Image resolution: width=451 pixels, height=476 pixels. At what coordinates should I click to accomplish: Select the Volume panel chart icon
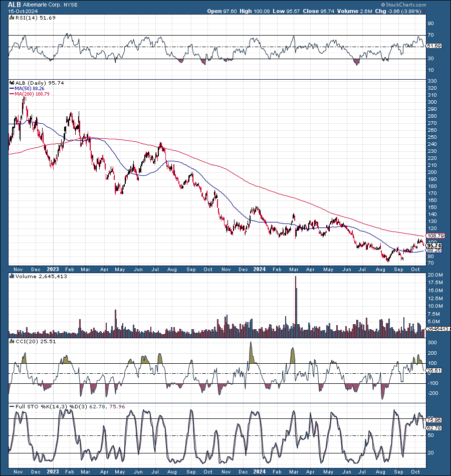pyautogui.click(x=11, y=276)
